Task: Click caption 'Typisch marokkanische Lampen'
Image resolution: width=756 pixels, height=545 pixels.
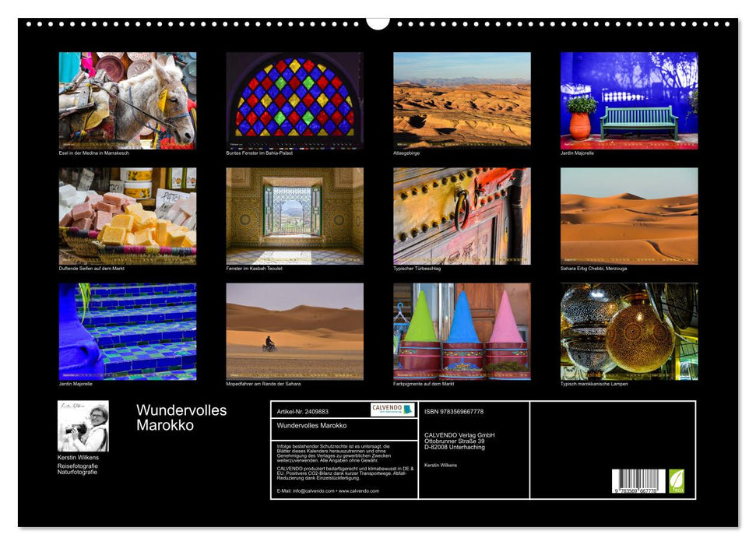Action: [x=594, y=384]
